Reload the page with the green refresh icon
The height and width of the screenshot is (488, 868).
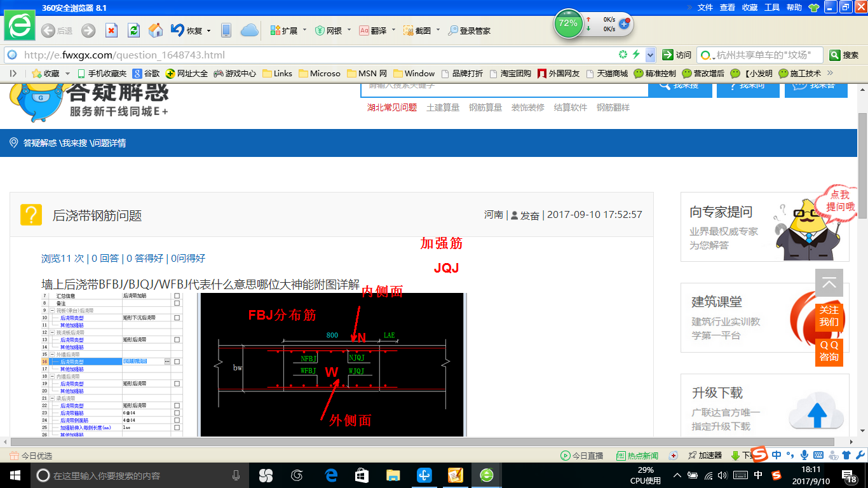(x=133, y=30)
